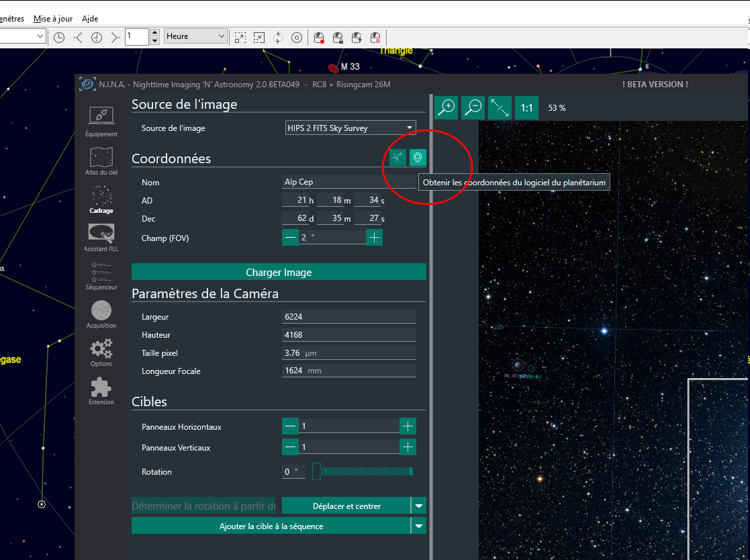Click the telescope icon with stop sign
This screenshot has width=750, height=560.
[375, 38]
